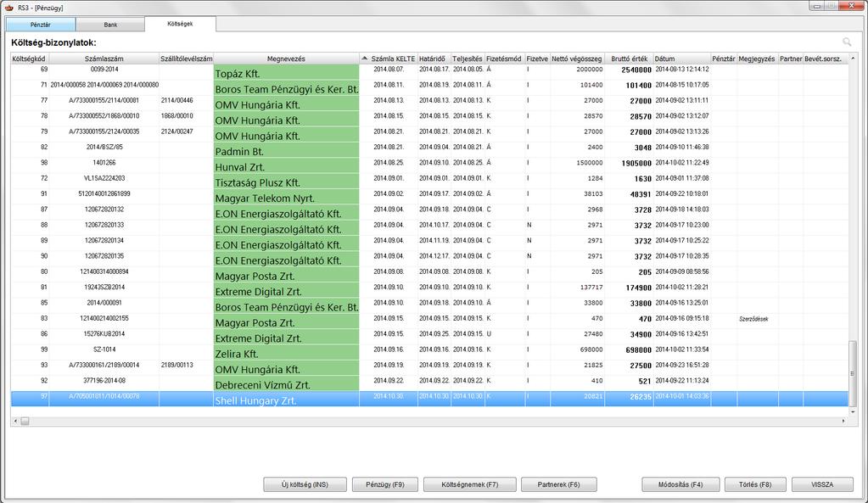
Task: Click net amount 137717
Action: point(591,288)
